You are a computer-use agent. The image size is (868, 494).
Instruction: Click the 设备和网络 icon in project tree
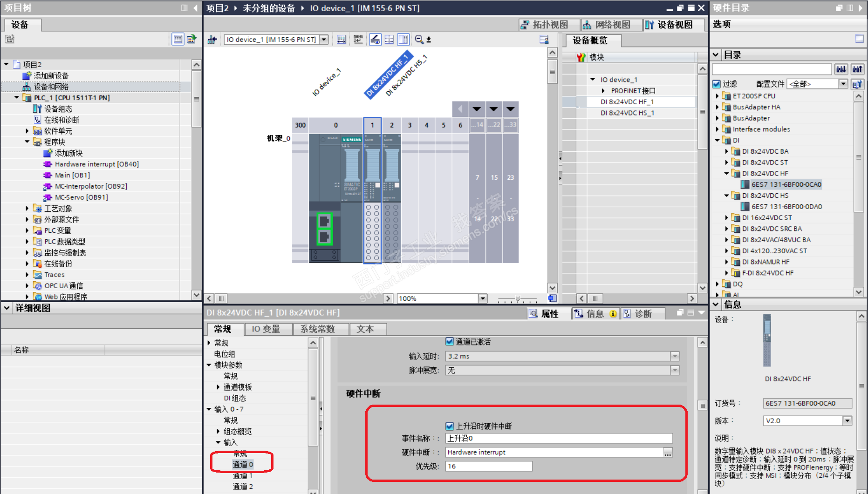tap(27, 87)
